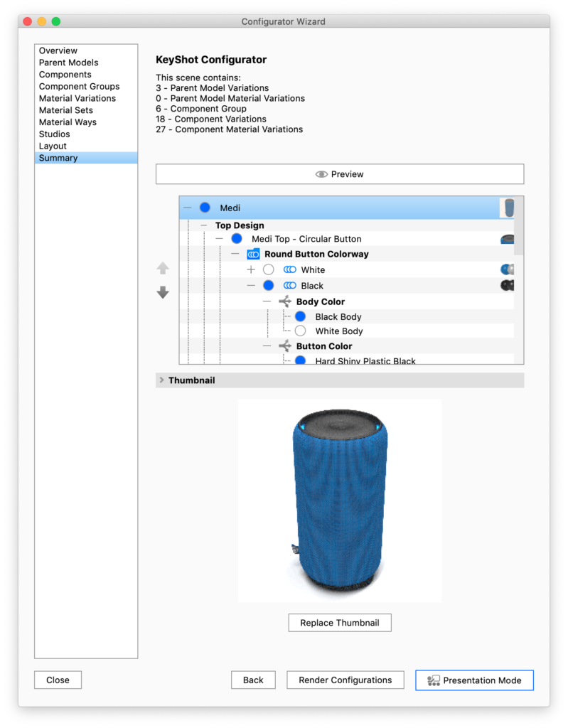Collapse the Top Design group

[203, 225]
